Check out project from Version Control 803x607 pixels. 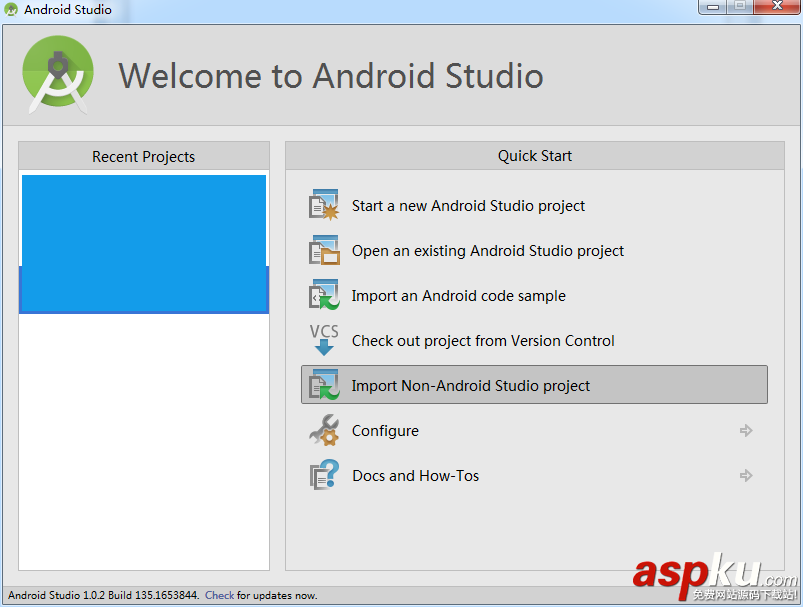pyautogui.click(x=482, y=340)
